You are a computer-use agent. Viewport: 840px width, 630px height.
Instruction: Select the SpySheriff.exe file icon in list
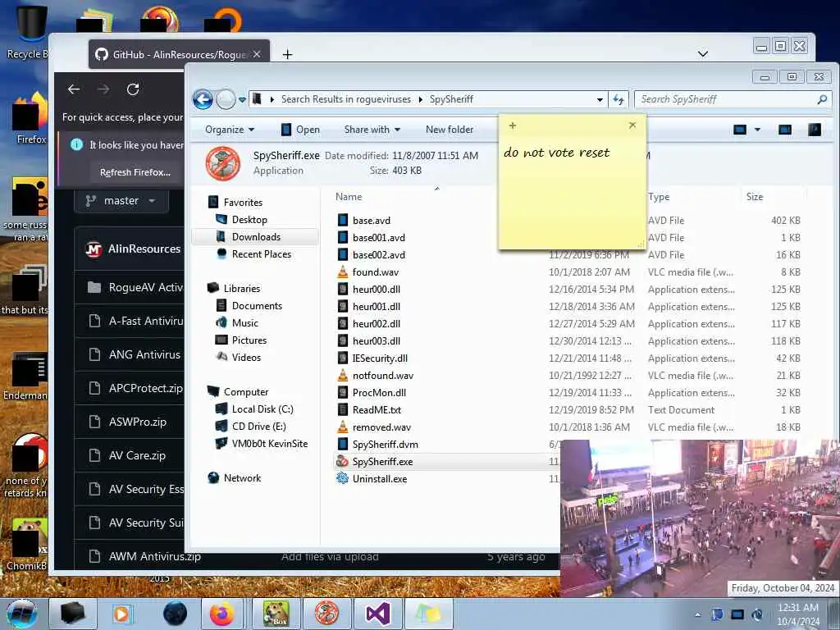[342, 461]
